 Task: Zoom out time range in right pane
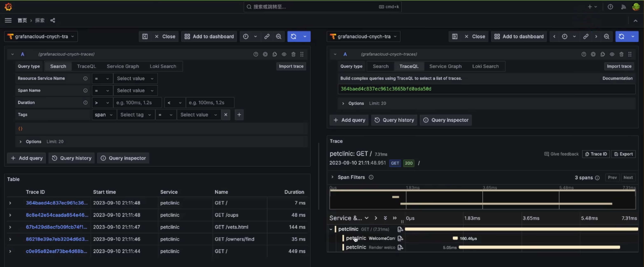coord(607,36)
